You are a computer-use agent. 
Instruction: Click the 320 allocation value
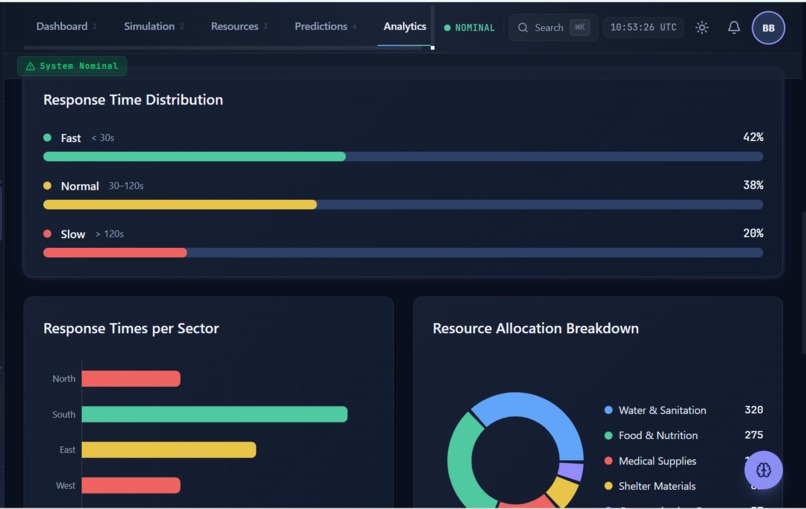pos(754,410)
